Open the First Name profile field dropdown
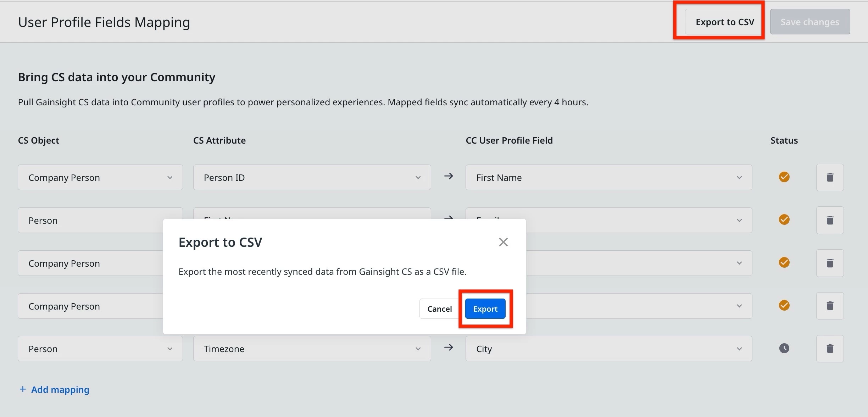This screenshot has width=868, height=417. click(x=608, y=177)
